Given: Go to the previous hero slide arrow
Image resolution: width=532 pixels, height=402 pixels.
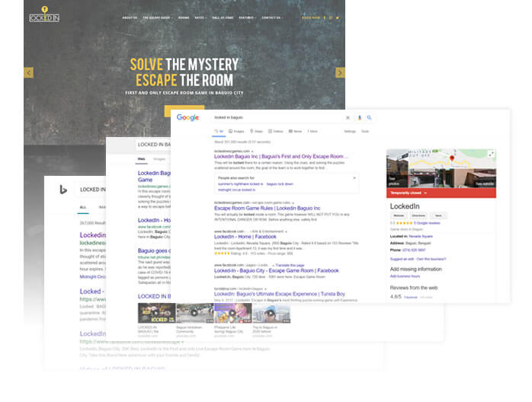Looking at the screenshot, I should coord(28,72).
